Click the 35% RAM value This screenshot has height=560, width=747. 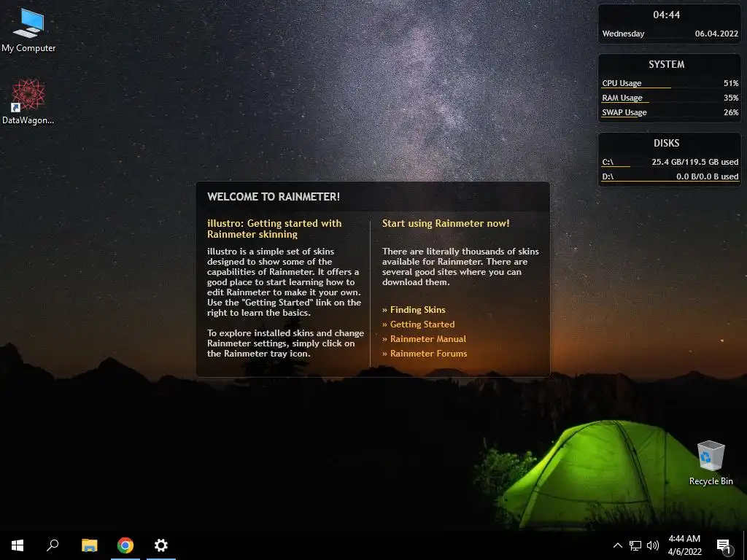click(731, 98)
